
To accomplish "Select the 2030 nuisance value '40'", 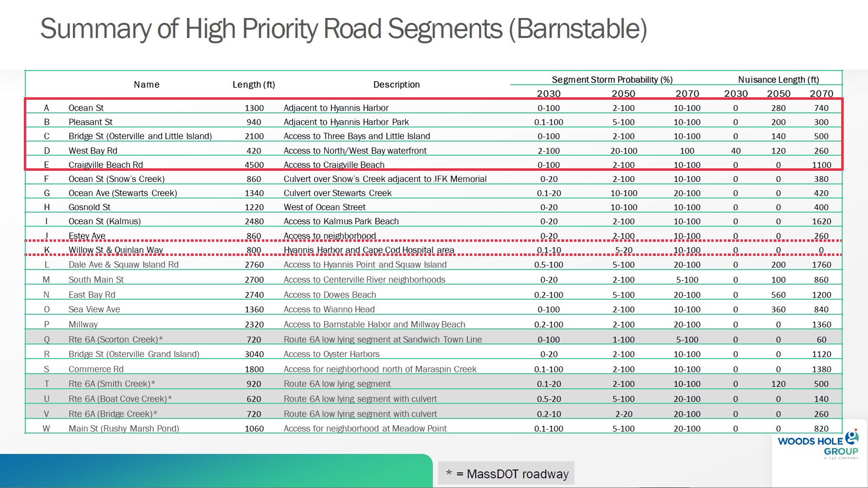I will (736, 151).
